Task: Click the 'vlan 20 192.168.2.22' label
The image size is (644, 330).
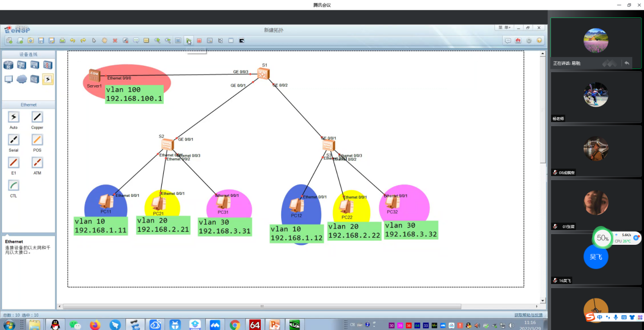Action: [x=355, y=231]
